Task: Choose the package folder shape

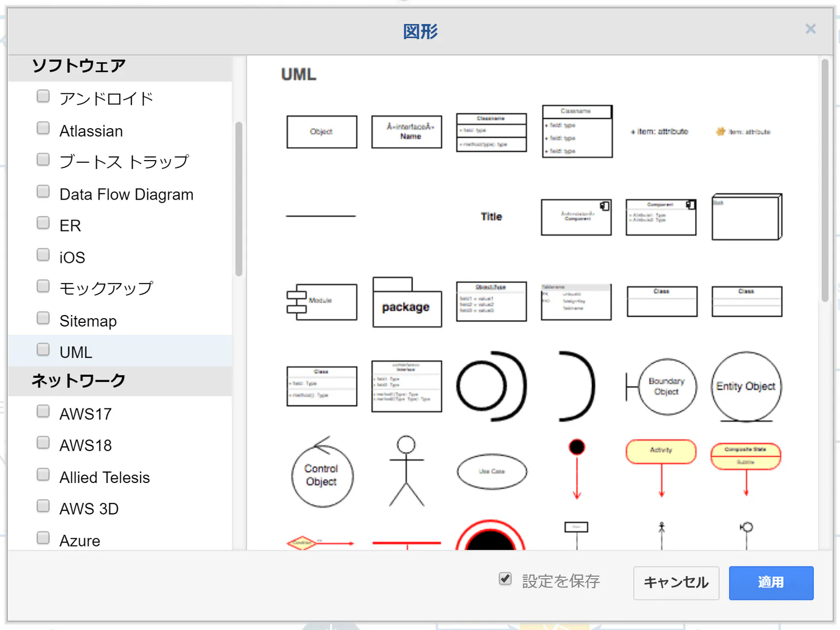Action: tap(407, 302)
